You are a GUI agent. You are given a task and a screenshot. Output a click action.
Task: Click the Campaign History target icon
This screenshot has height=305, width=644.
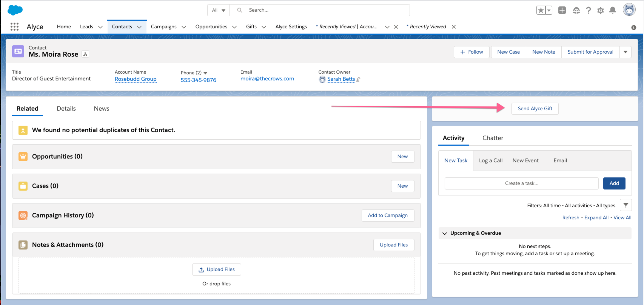23,216
